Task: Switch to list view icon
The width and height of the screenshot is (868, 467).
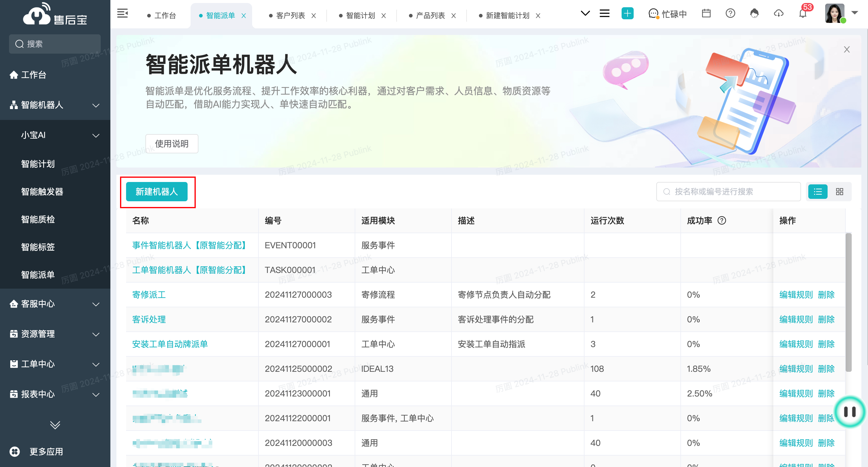Action: (818, 192)
